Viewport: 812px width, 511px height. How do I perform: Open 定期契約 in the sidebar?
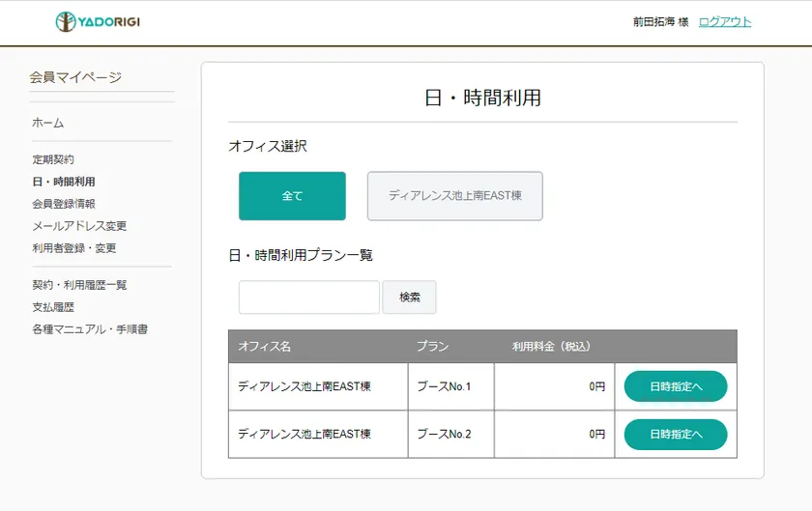(53, 159)
